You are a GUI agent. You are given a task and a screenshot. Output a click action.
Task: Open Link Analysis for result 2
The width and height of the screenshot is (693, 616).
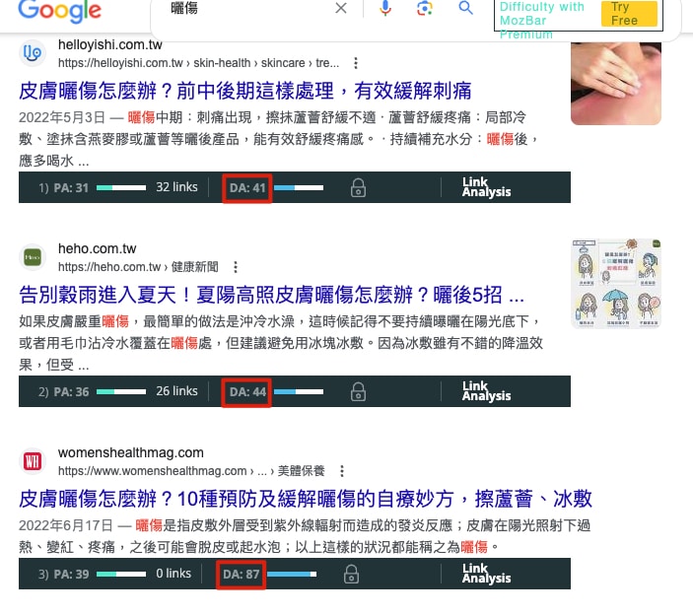[x=486, y=391]
